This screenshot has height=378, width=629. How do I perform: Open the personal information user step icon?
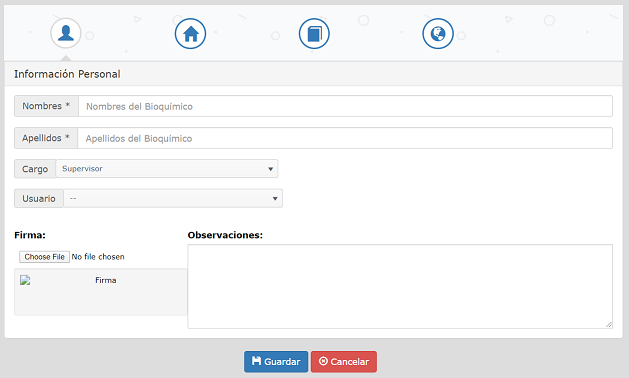(x=66, y=33)
